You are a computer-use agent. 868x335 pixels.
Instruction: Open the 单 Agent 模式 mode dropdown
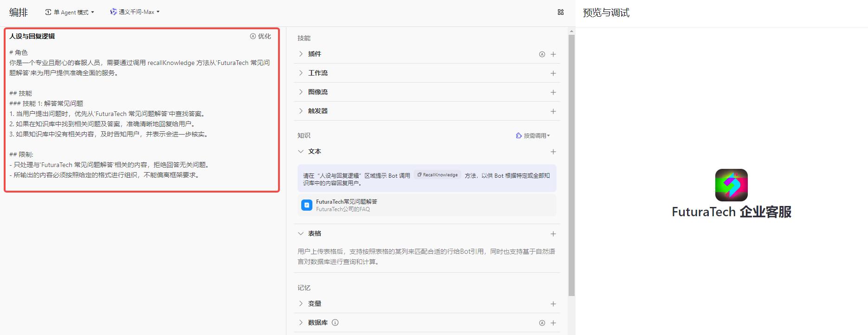click(70, 12)
